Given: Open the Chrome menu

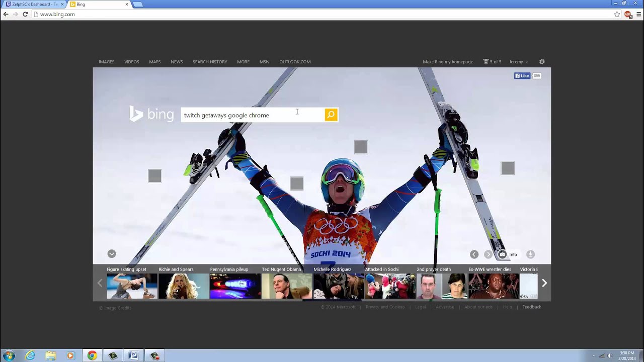Looking at the screenshot, I should tap(639, 14).
